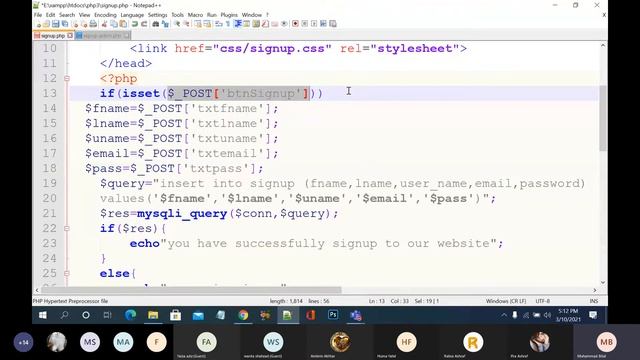This screenshot has width=640, height=360.
Task: Click the horizontal scrollbar thumb
Action: 191,290
